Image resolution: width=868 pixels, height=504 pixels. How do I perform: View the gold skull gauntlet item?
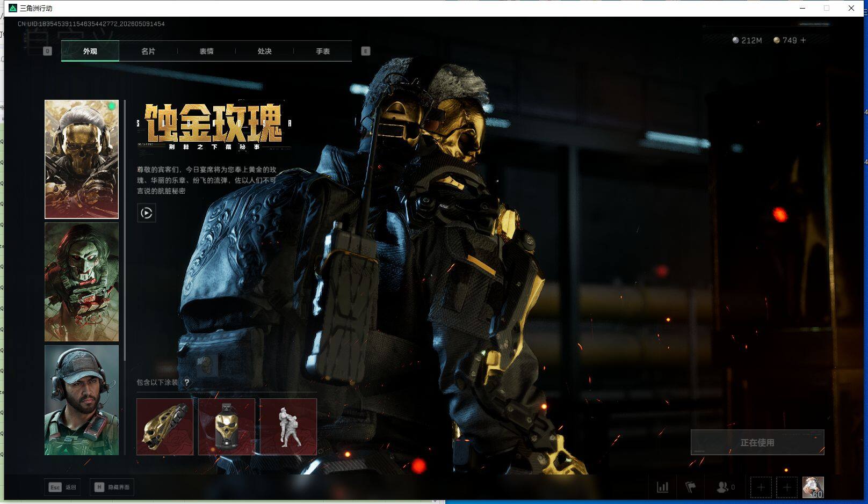click(165, 427)
